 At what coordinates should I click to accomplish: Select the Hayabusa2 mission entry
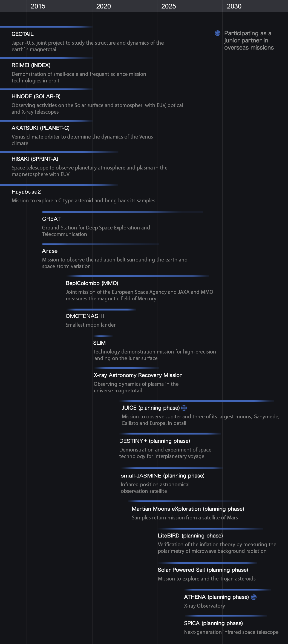pyautogui.click(x=26, y=192)
